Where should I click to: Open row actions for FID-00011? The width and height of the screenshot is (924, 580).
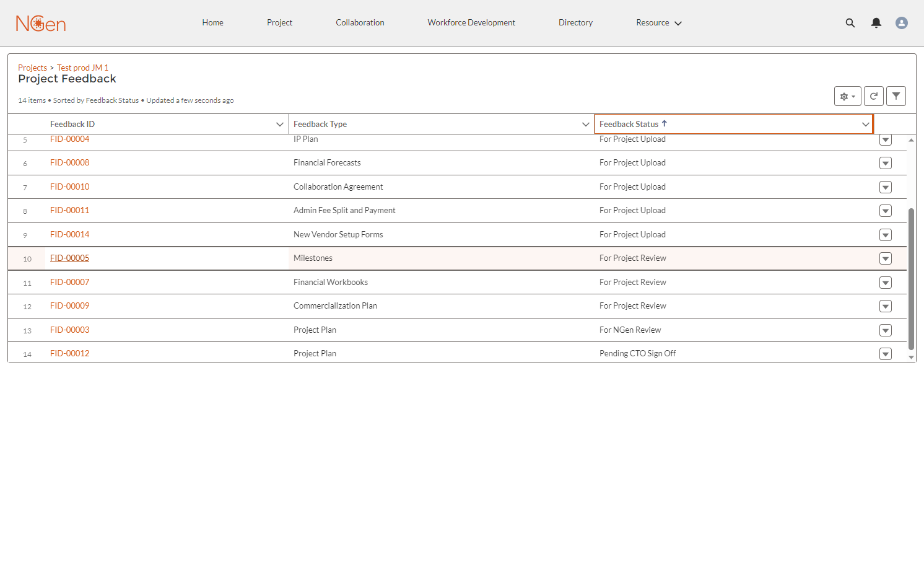pyautogui.click(x=886, y=211)
